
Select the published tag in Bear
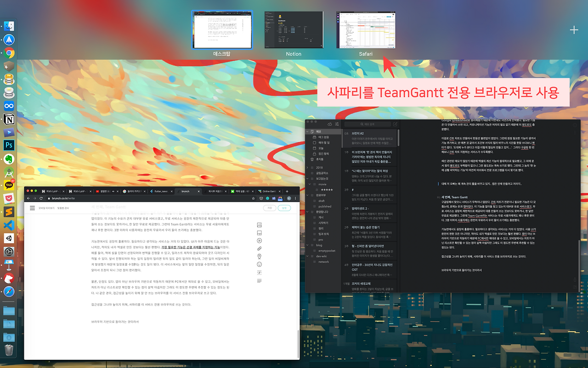tap(325, 206)
